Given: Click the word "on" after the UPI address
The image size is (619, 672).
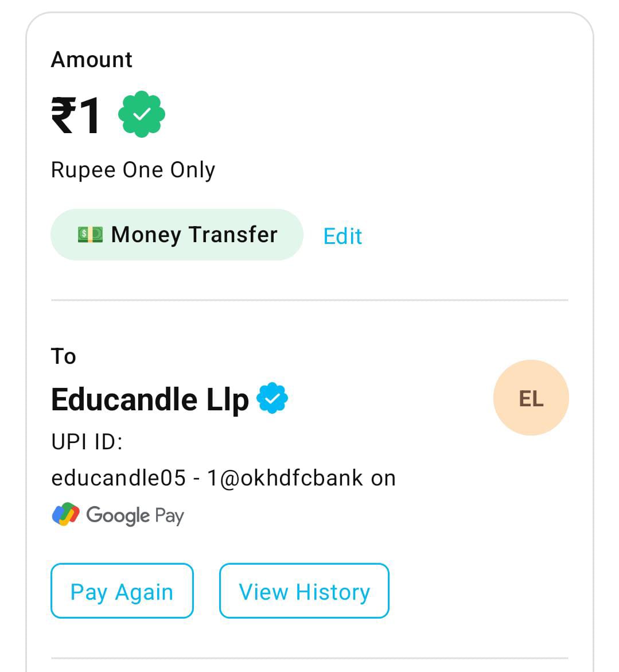Looking at the screenshot, I should point(383,478).
